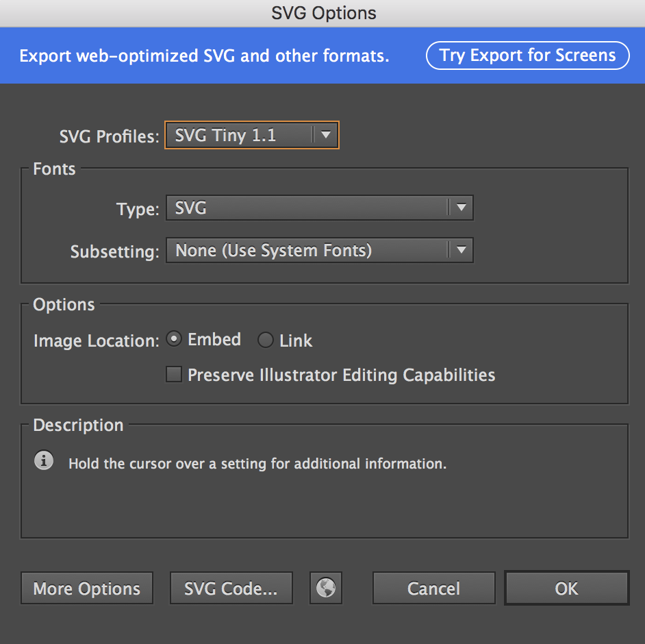
Task: Click the blue banner export message text
Action: [x=205, y=56]
